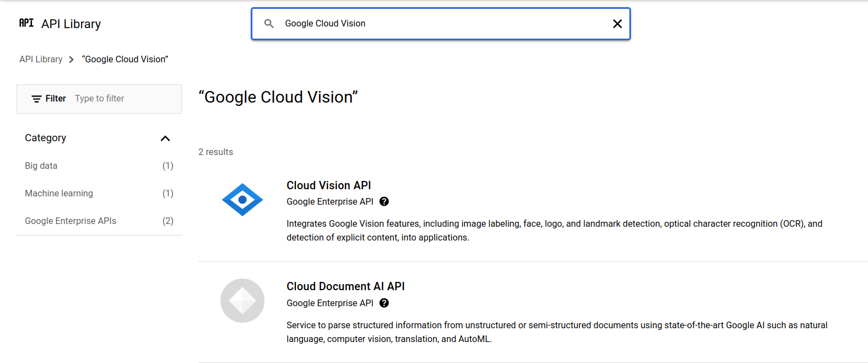Viewport: 868px width, 363px height.
Task: Click the API Library page title
Action: tap(71, 24)
